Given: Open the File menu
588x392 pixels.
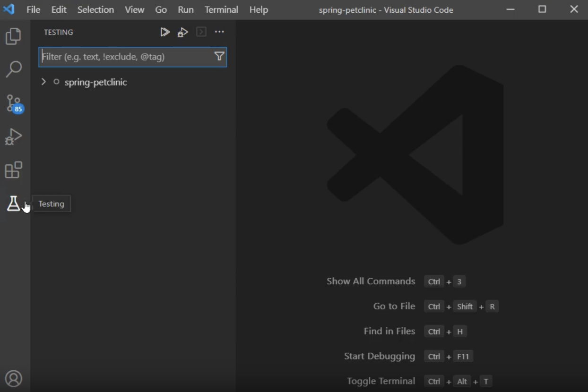Looking at the screenshot, I should pyautogui.click(x=33, y=9).
